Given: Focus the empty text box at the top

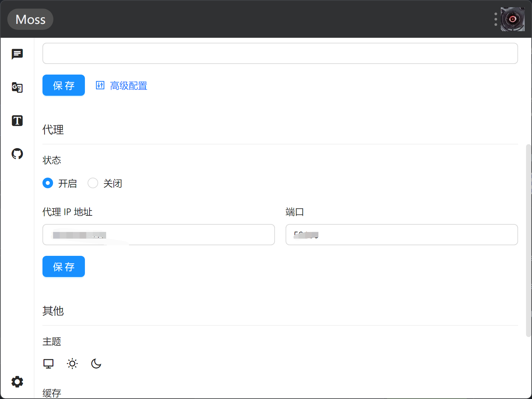Looking at the screenshot, I should [280, 53].
